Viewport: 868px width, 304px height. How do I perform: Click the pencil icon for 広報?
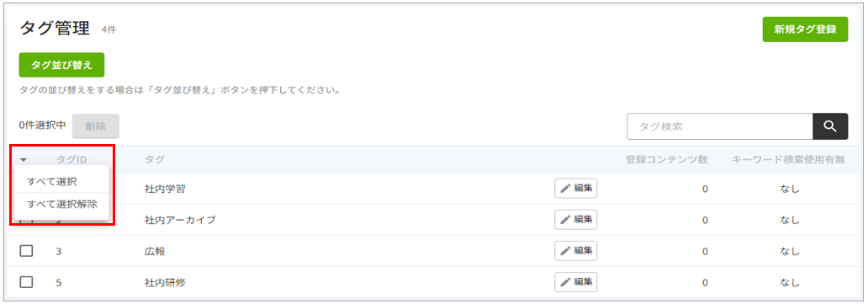click(565, 251)
